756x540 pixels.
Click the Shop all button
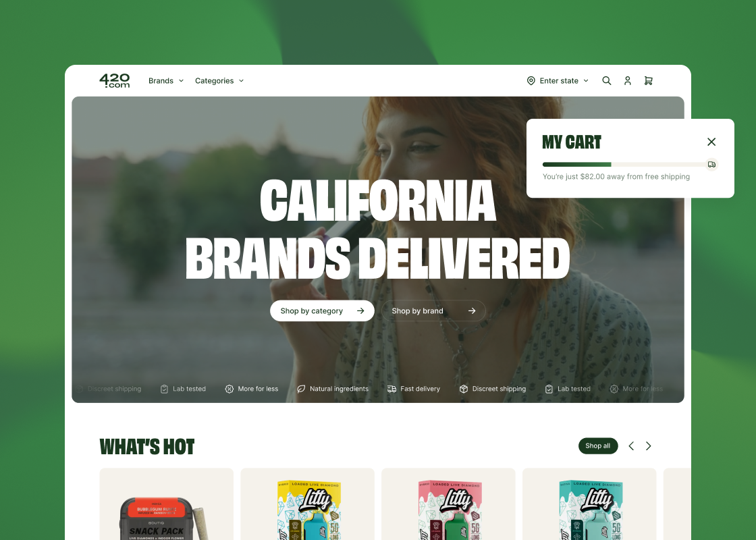pos(598,446)
